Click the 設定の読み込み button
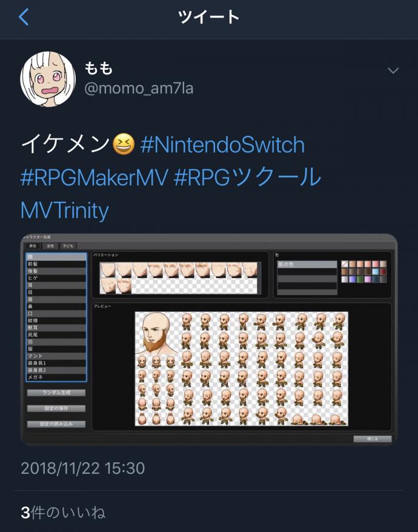418x532 pixels. (x=56, y=424)
